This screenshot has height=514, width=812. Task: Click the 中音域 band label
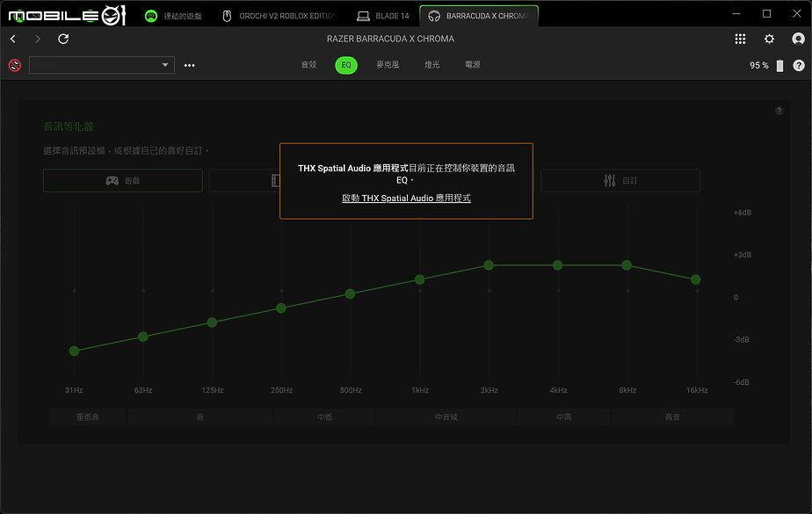pos(446,416)
